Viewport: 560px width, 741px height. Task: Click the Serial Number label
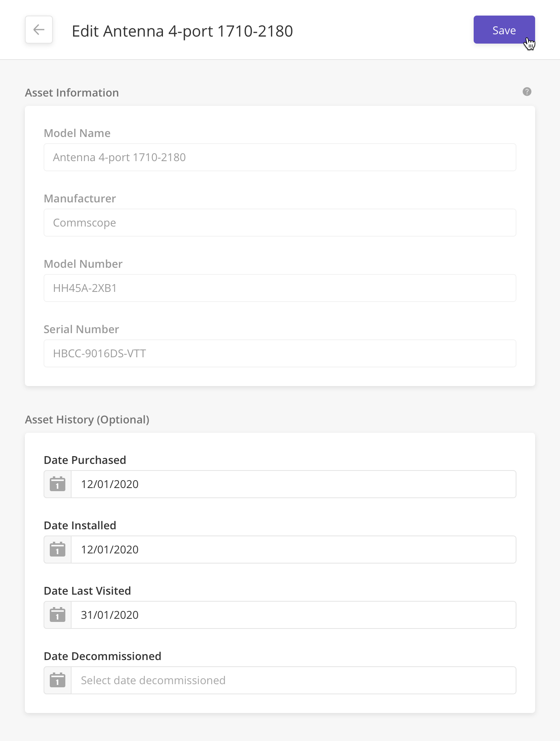click(x=81, y=329)
